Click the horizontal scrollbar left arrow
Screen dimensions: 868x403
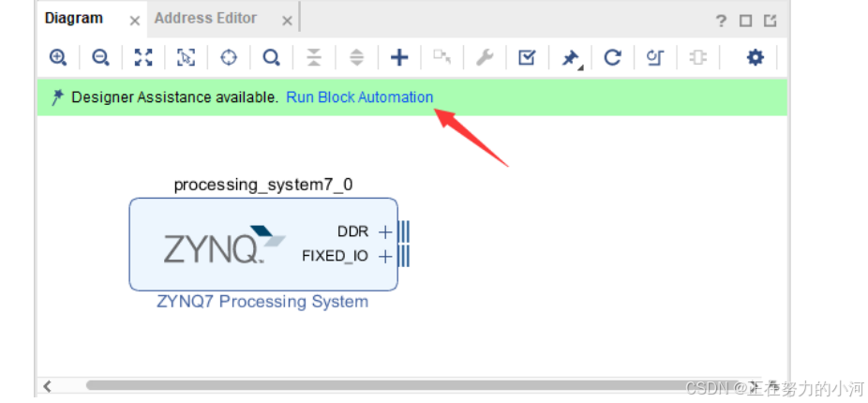coord(48,385)
